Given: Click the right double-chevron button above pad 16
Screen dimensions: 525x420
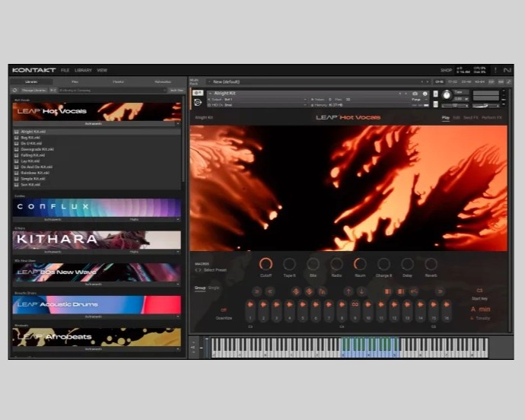Looking at the screenshot, I should [x=441, y=291].
